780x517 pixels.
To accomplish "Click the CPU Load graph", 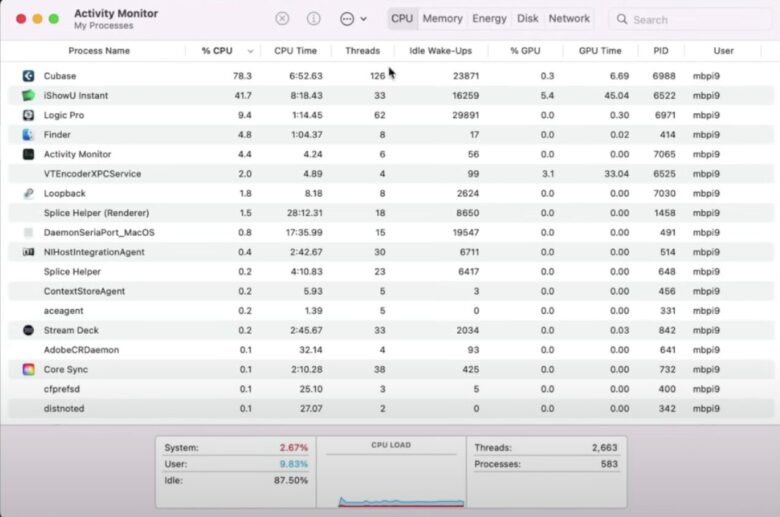I will pos(391,475).
